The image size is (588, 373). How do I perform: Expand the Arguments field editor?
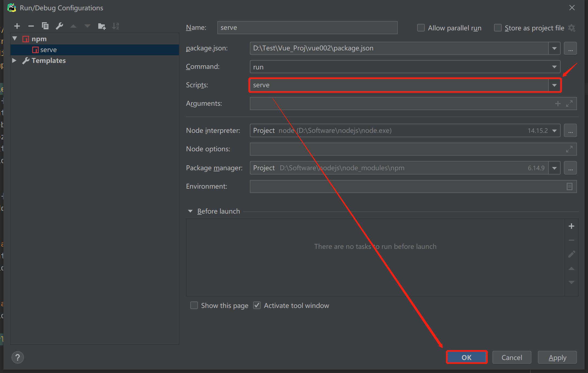[x=569, y=104]
